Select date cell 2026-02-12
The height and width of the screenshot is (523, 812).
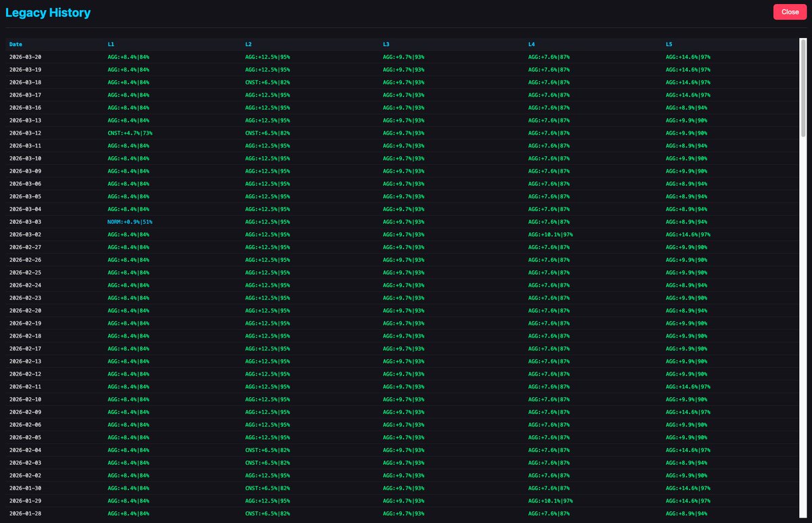pyautogui.click(x=25, y=374)
